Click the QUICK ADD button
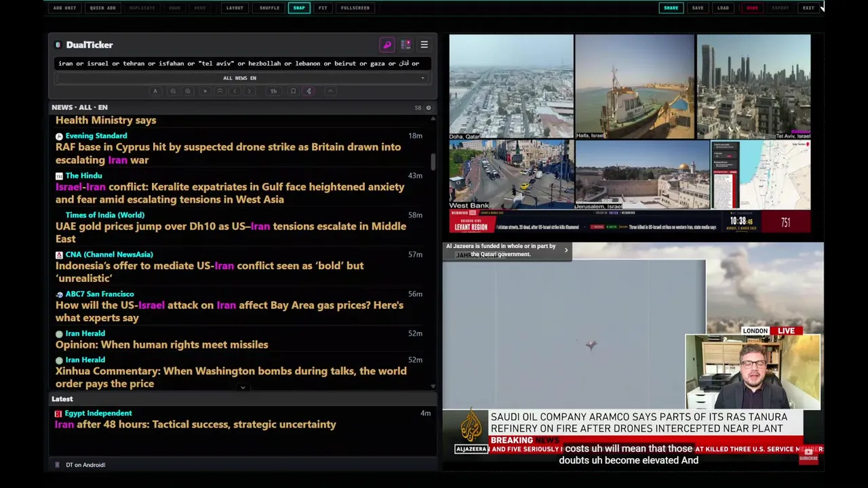This screenshot has width=868, height=488. (102, 8)
